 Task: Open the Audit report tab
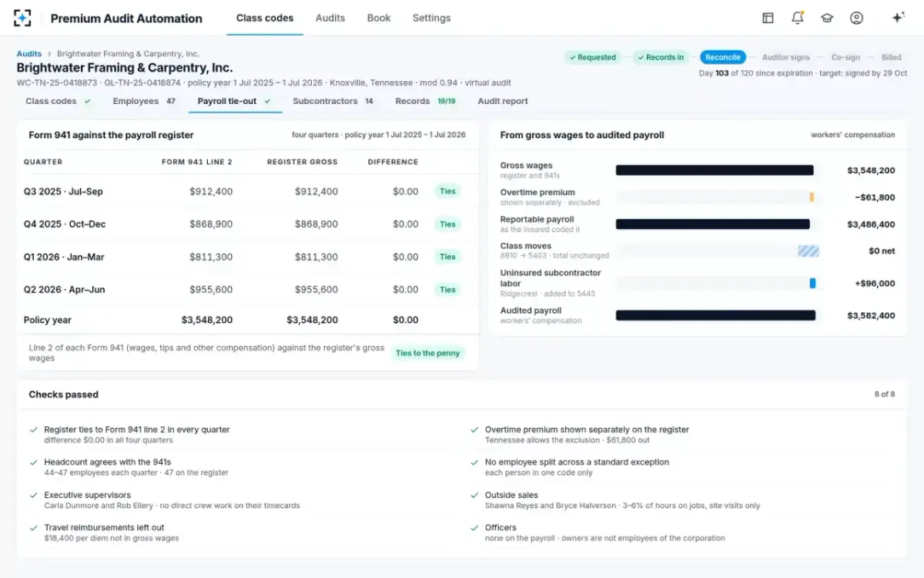[x=503, y=101]
